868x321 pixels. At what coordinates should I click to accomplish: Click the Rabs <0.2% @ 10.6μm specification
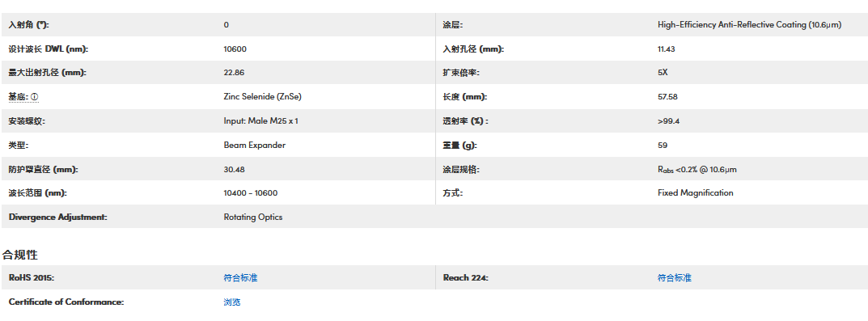pos(697,169)
